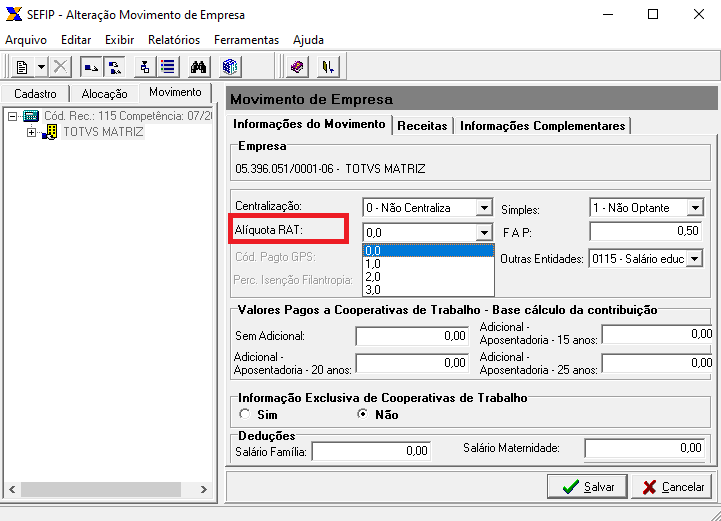
Task: Open the dropdown arrow next to New icon
Action: point(41,67)
